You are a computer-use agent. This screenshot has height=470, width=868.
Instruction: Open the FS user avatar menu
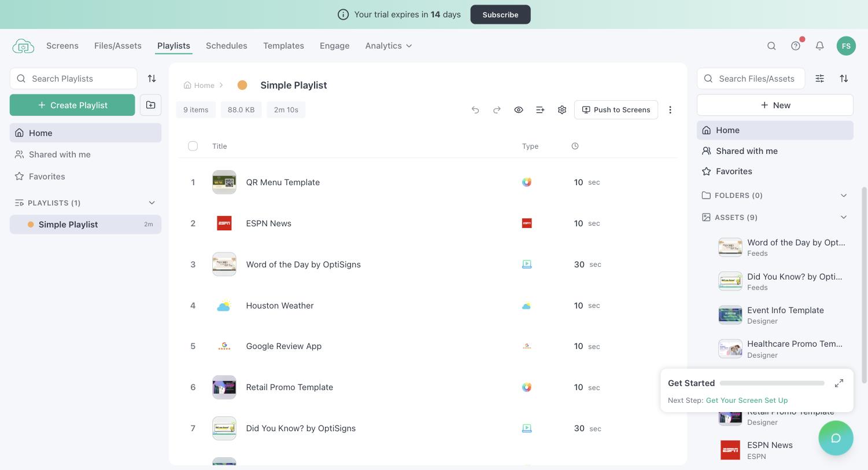click(846, 46)
